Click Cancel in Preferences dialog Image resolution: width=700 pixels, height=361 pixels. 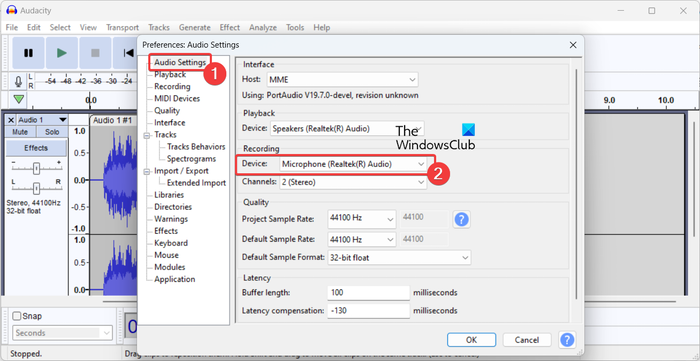527,340
